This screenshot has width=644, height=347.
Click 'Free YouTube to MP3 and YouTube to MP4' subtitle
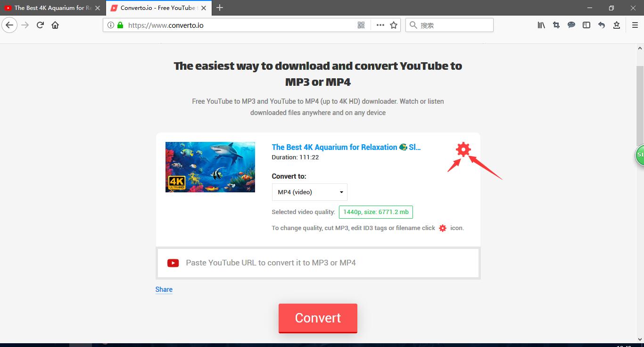(318, 107)
